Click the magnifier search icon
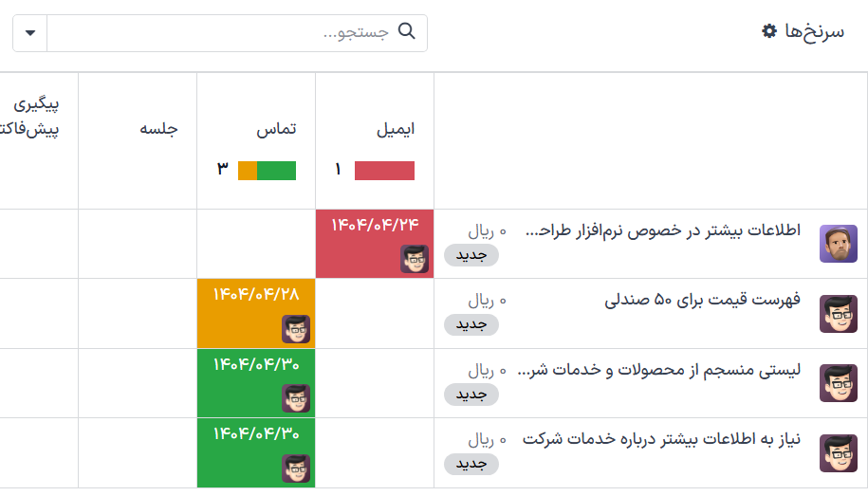 pos(407,31)
